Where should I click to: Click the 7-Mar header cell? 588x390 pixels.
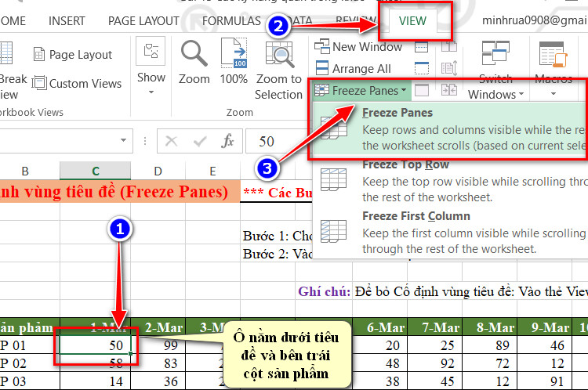coord(435,327)
